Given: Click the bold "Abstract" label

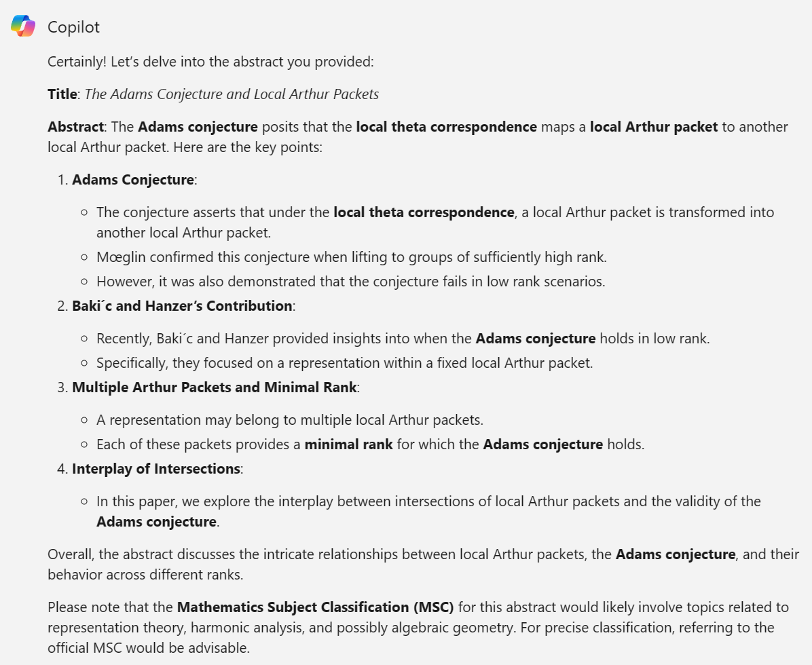Looking at the screenshot, I should point(74,127).
